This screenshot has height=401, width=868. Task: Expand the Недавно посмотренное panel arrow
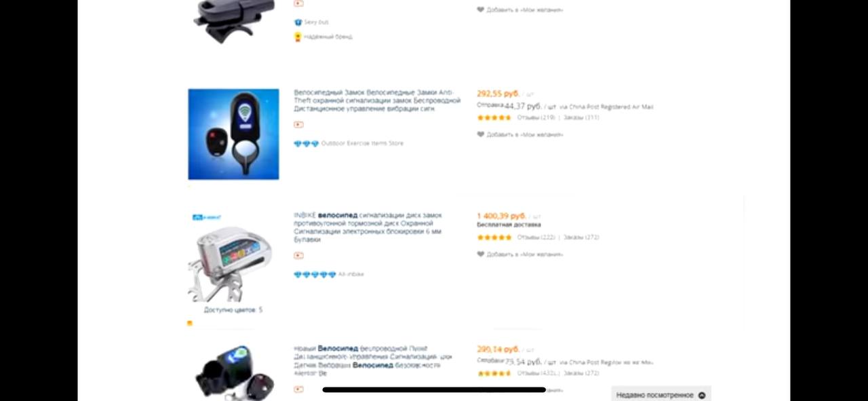(x=702, y=395)
